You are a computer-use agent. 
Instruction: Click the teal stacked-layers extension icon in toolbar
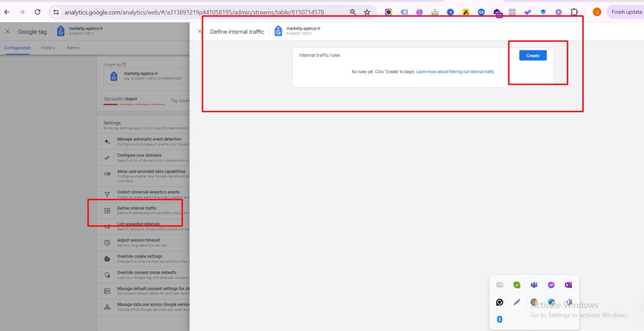[543, 12]
